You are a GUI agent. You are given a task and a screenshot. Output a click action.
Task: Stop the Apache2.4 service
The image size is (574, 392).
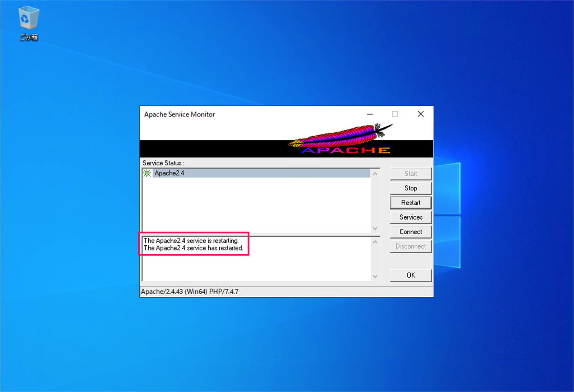411,188
